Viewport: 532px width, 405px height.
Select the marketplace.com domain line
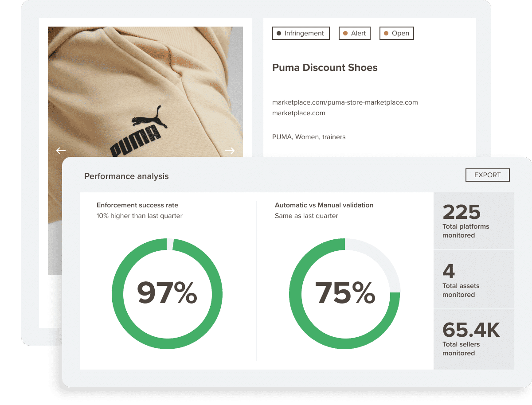click(299, 113)
